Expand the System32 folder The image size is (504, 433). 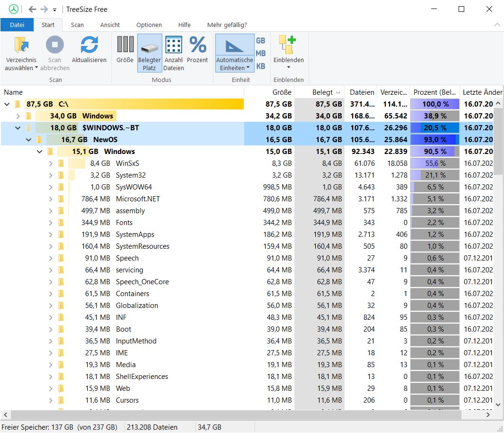51,175
